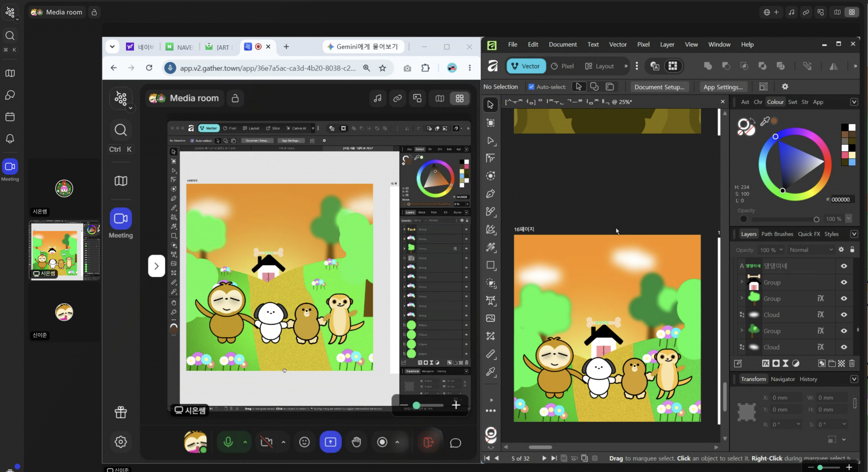Toggle the Auto-select checkbox
The image size is (868, 472).
531,87
